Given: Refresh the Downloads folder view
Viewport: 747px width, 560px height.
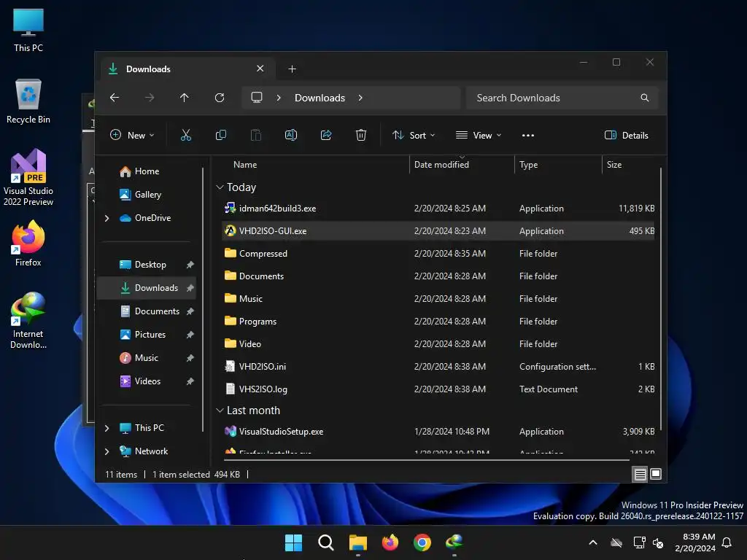Looking at the screenshot, I should tap(220, 98).
